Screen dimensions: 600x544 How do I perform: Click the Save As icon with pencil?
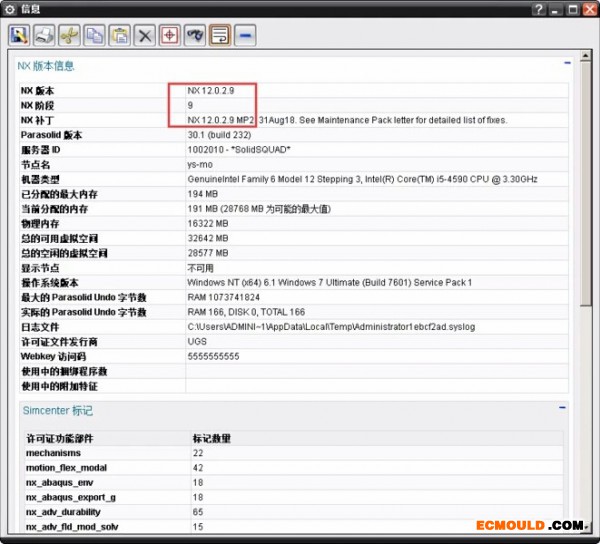pos(19,36)
